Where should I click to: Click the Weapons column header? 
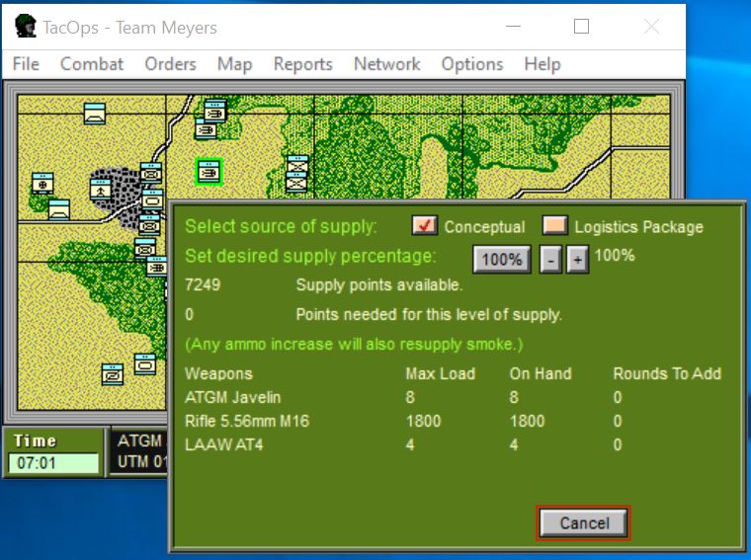(218, 373)
